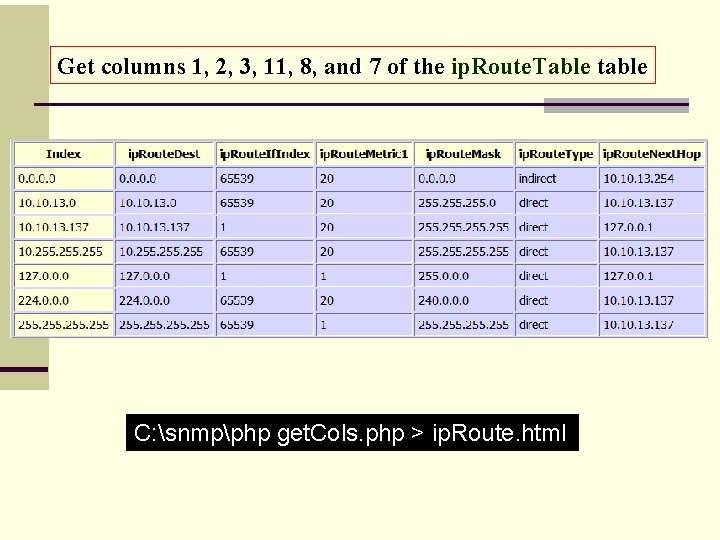The height and width of the screenshot is (540, 720).
Task: Select next hop '127.0.0.1' in the 10.10.13.137 row
Action: [x=652, y=227]
